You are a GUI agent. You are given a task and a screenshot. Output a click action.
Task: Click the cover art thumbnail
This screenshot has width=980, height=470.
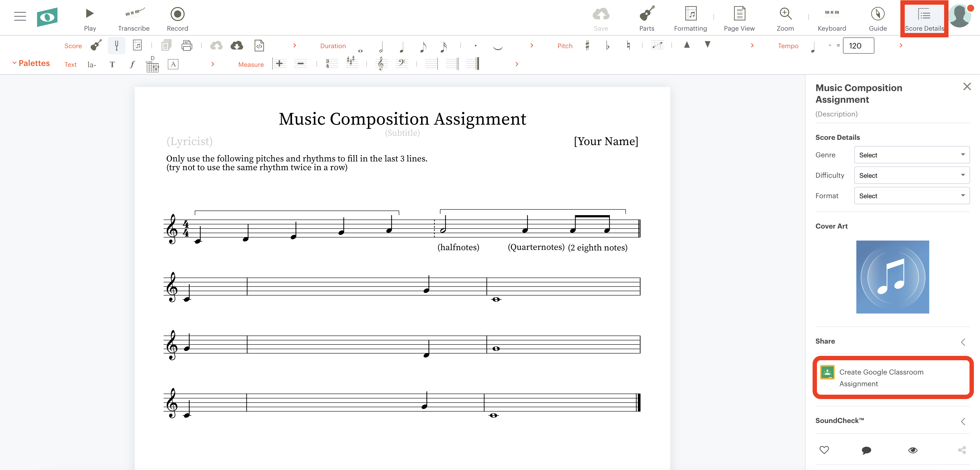coord(892,277)
